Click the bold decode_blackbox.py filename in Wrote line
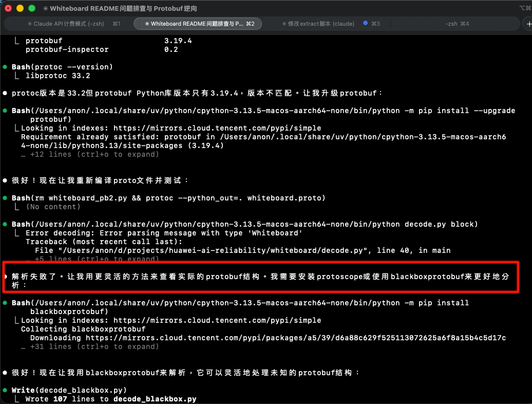 pyautogui.click(x=155, y=399)
